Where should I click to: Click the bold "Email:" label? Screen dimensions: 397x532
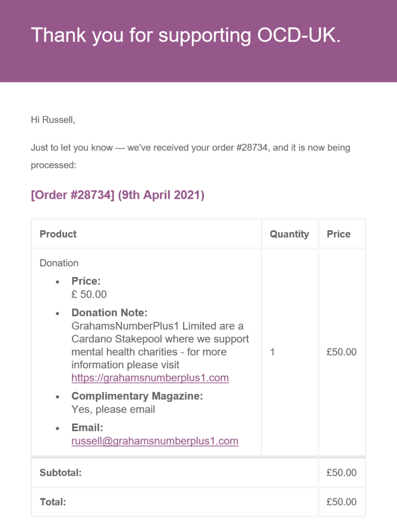point(87,428)
